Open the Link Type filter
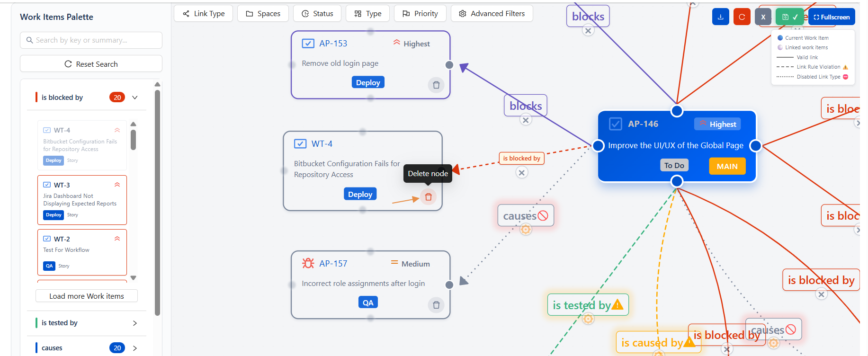The width and height of the screenshot is (868, 356). click(203, 14)
